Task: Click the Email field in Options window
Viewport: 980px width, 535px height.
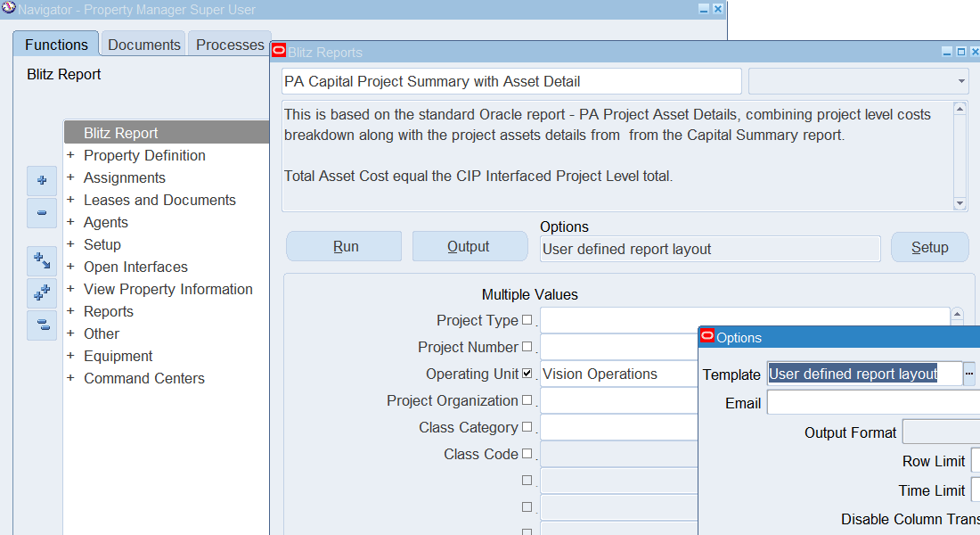Action: [873, 403]
